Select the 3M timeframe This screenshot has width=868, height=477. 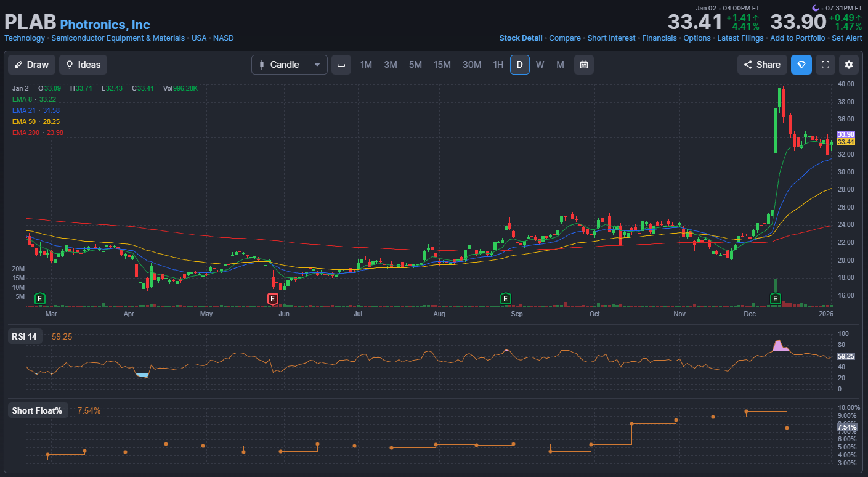(391, 65)
